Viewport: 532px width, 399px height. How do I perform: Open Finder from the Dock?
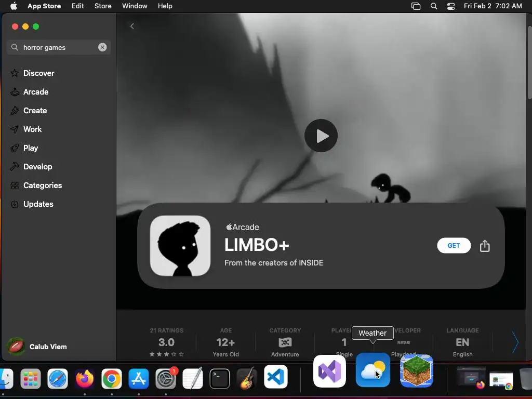pos(5,379)
